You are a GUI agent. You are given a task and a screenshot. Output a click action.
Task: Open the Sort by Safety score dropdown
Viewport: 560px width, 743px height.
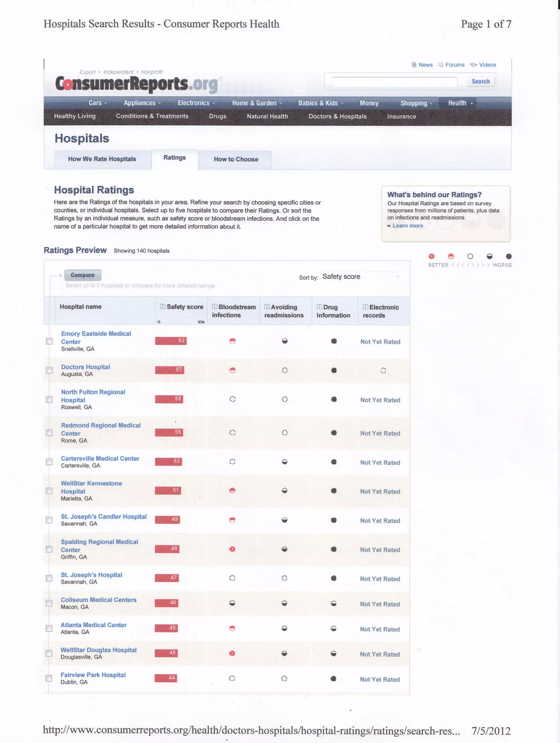pos(361,277)
